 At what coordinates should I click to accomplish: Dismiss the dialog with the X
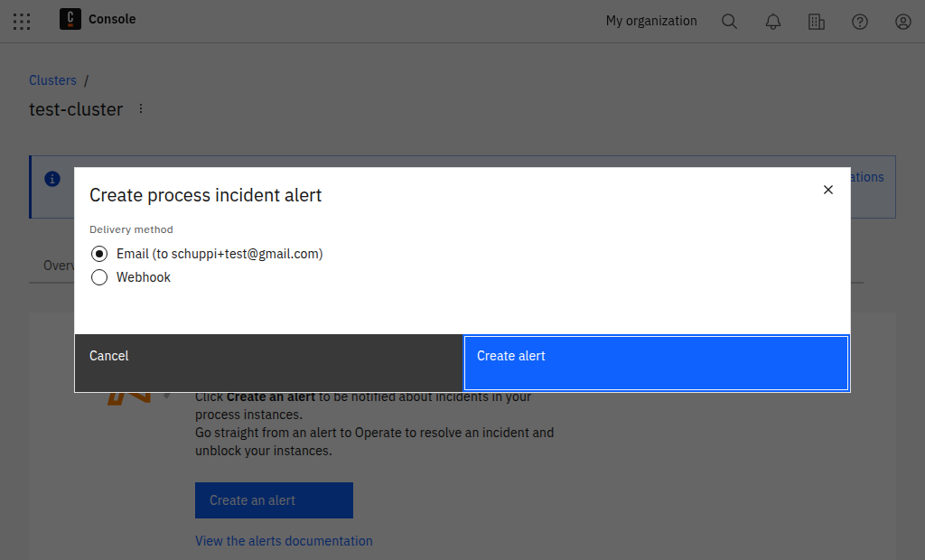[828, 190]
